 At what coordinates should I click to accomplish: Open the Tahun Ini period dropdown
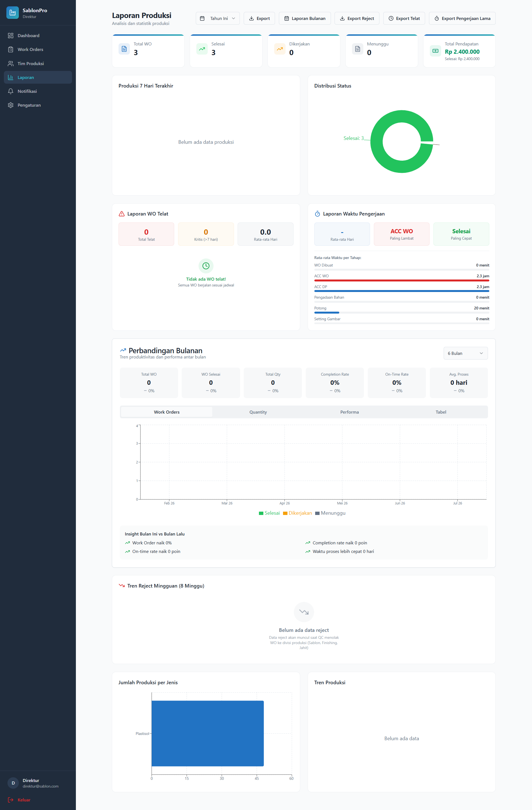pos(218,18)
